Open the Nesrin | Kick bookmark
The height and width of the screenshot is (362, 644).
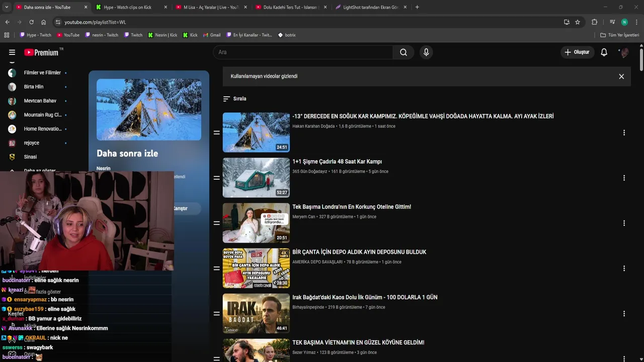[163, 35]
